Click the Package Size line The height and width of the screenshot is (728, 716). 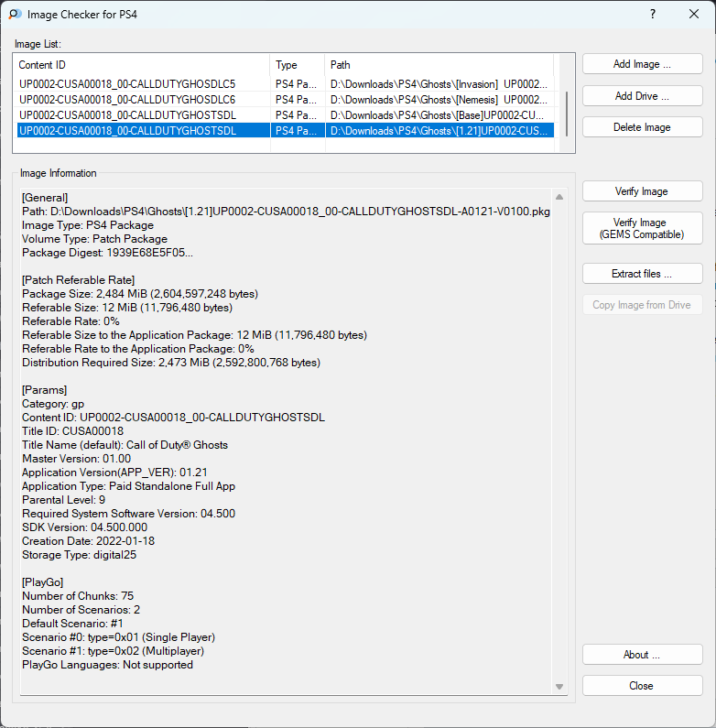click(x=140, y=294)
